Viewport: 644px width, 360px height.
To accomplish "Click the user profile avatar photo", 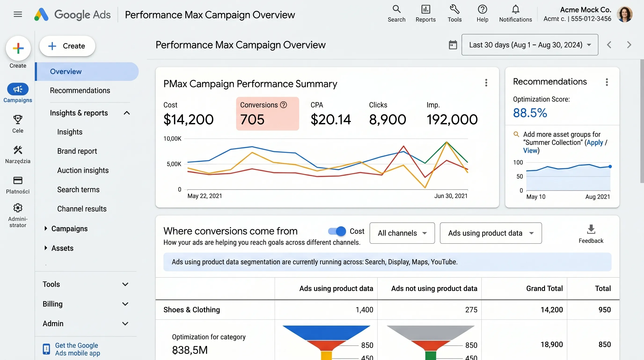I will point(625,14).
